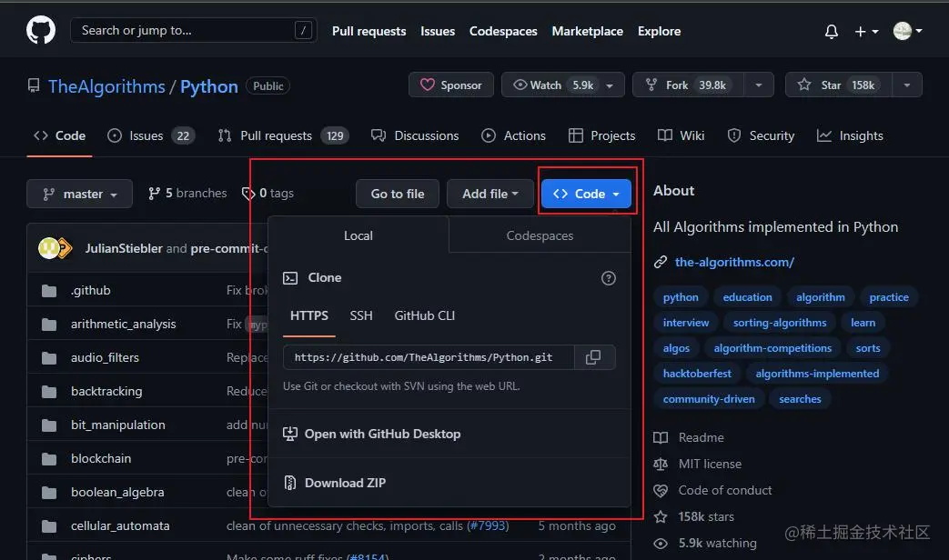949x560 pixels.
Task: Expand the Add file dropdown
Action: tap(490, 194)
